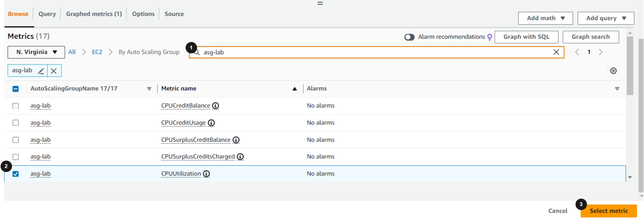644x222 pixels.
Task: Click the info icon beside CPUCreditUsage
Action: (x=211, y=123)
